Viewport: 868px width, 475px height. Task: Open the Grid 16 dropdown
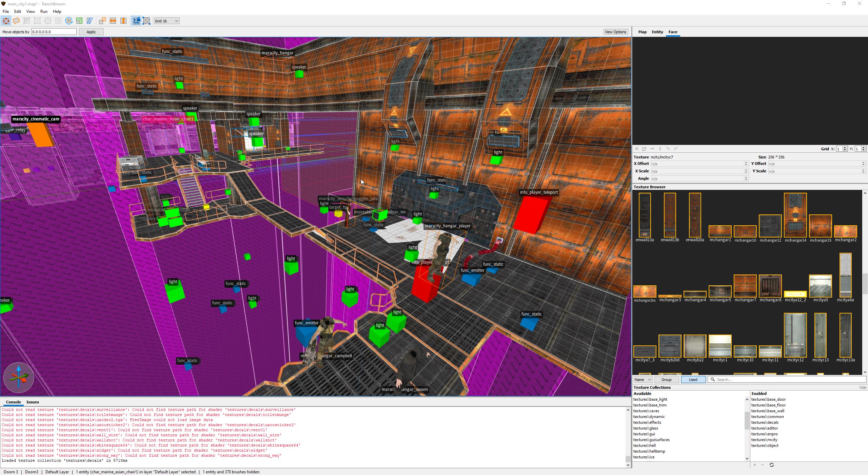click(166, 21)
